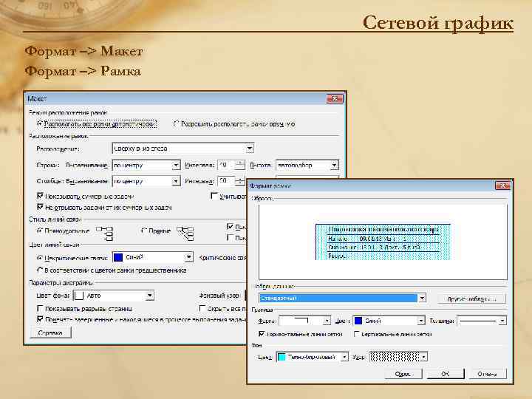
Task: Close the Макет dialog window
Action: click(x=334, y=99)
